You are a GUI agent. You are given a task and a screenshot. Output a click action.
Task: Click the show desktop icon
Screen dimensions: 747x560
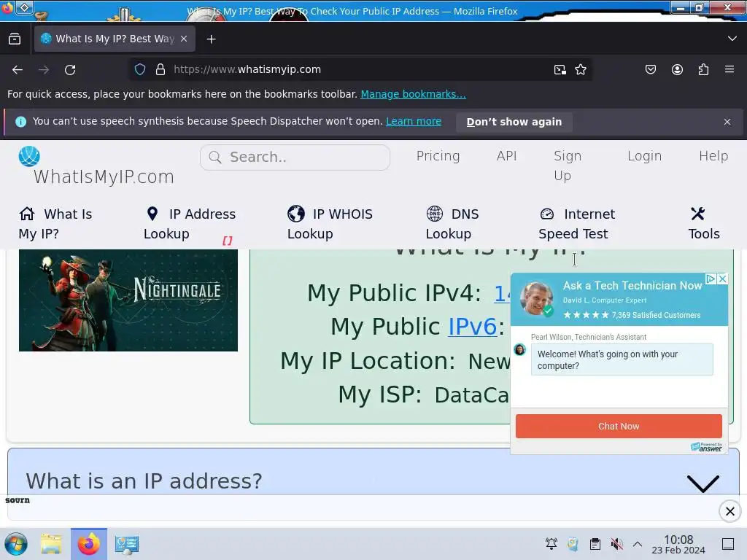(x=727, y=544)
